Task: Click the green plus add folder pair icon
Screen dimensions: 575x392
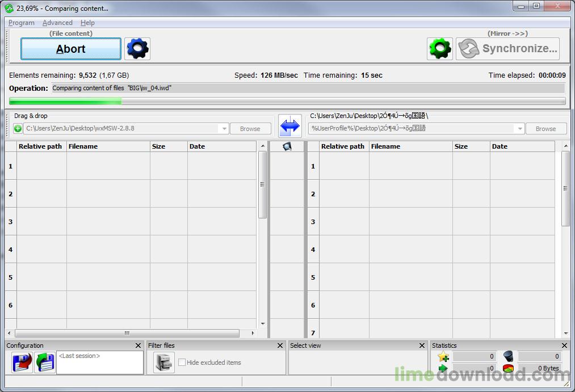Action: [18, 129]
